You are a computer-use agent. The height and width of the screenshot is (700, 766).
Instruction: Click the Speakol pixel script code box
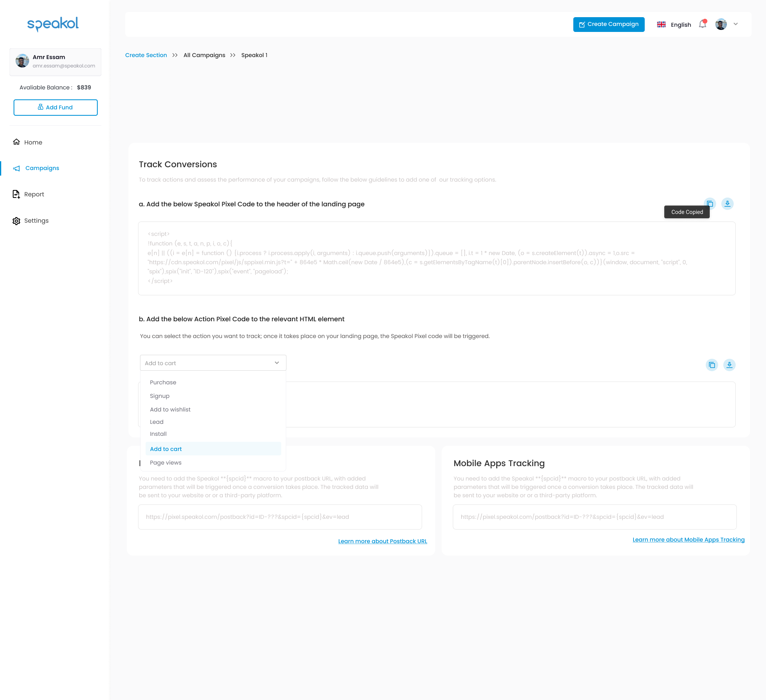coord(436,259)
